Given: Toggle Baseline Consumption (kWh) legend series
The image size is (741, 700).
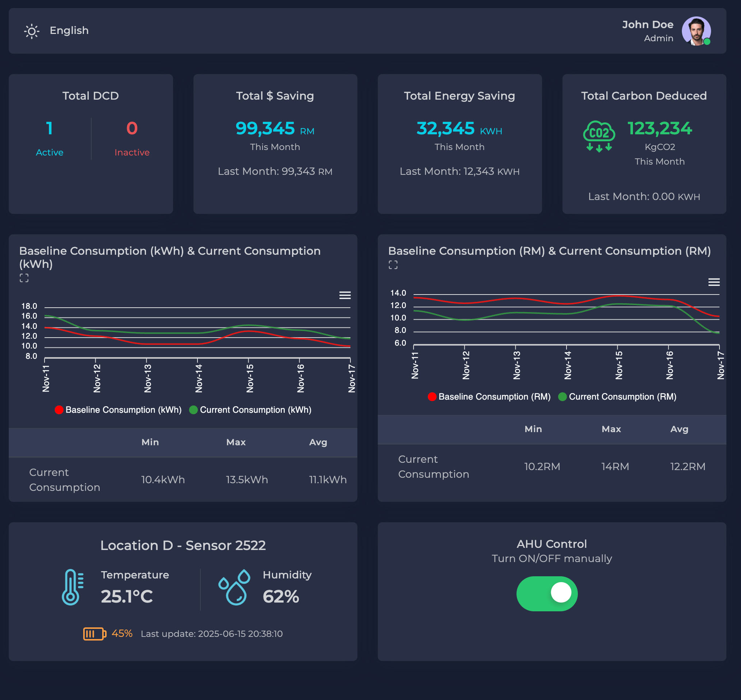Looking at the screenshot, I should (118, 410).
